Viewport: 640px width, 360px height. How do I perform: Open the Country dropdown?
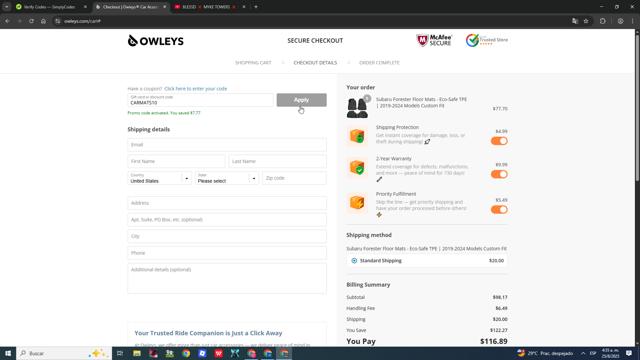point(160,178)
